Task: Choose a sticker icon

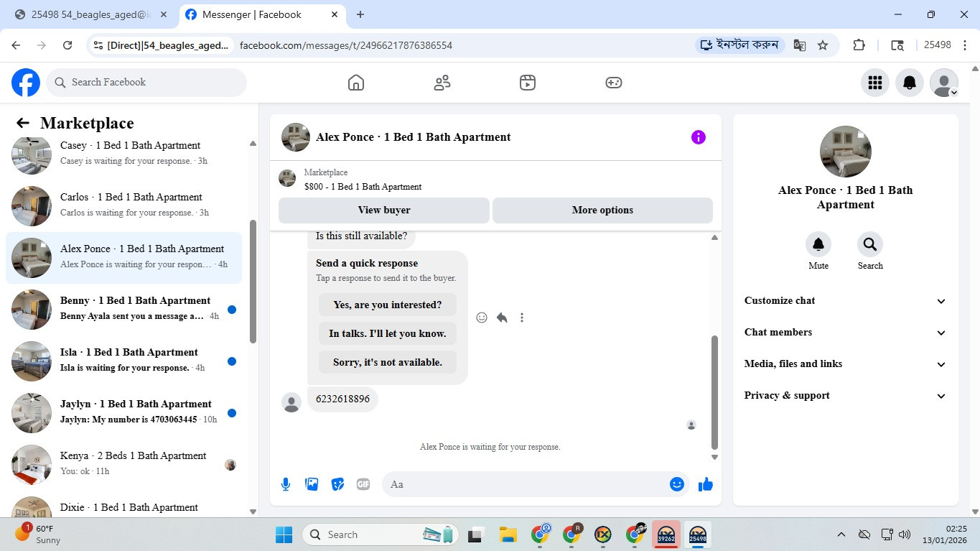Action: click(337, 484)
